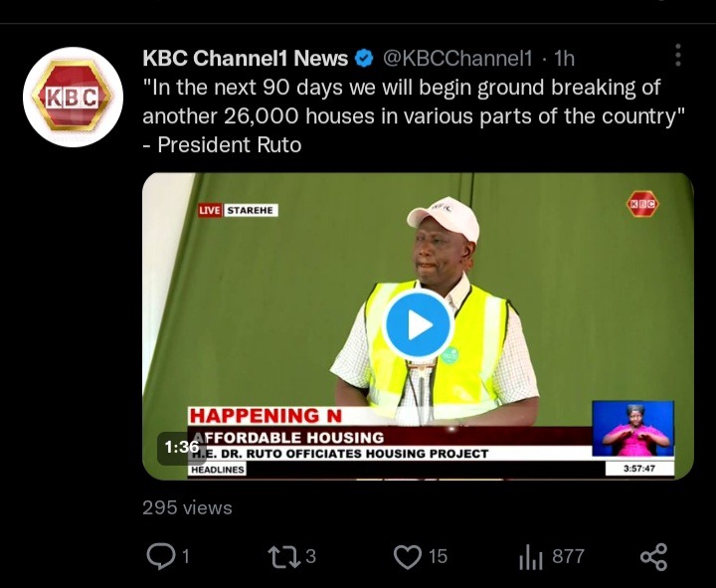Like the tweet with the heart icon
Image resolution: width=716 pixels, height=588 pixels.
click(408, 556)
